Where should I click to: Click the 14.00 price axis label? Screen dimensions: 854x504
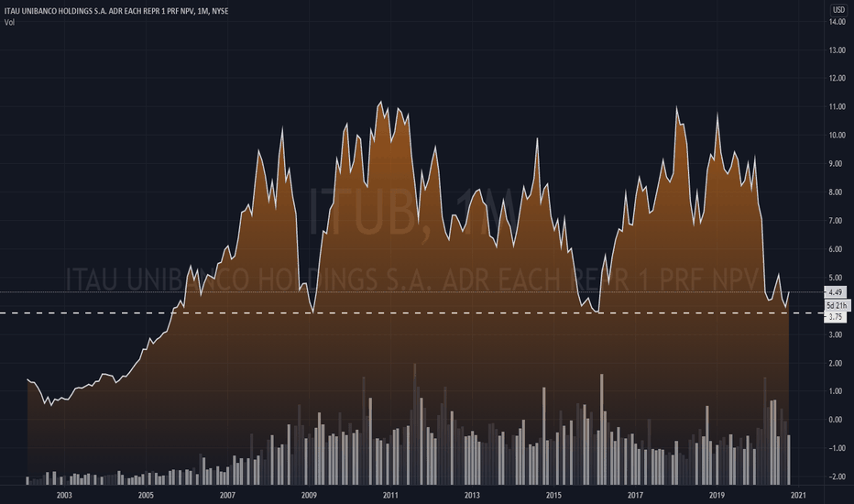pos(838,22)
